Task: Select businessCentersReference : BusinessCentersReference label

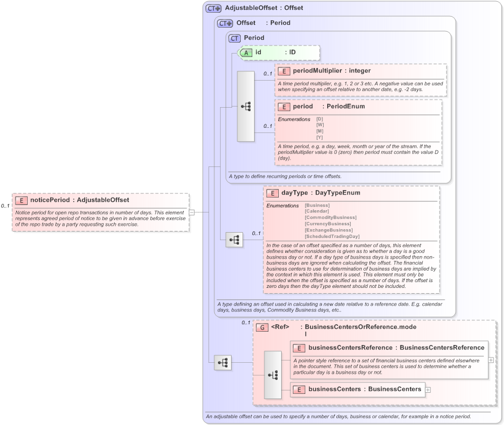Action: (396, 347)
